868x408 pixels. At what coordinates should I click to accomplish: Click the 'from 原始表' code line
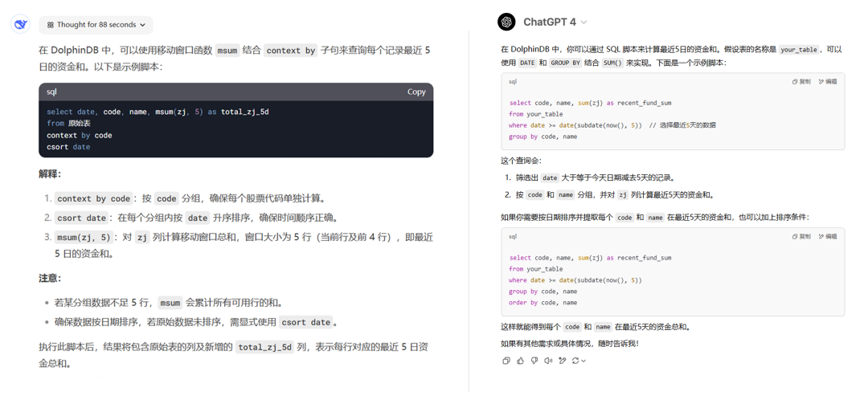(x=68, y=124)
